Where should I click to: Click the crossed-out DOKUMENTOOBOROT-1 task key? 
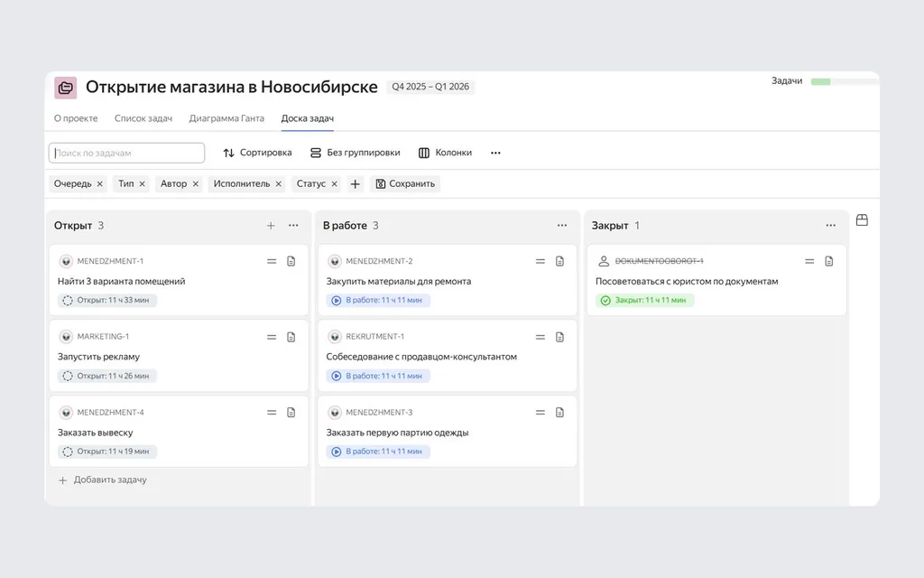point(660,261)
